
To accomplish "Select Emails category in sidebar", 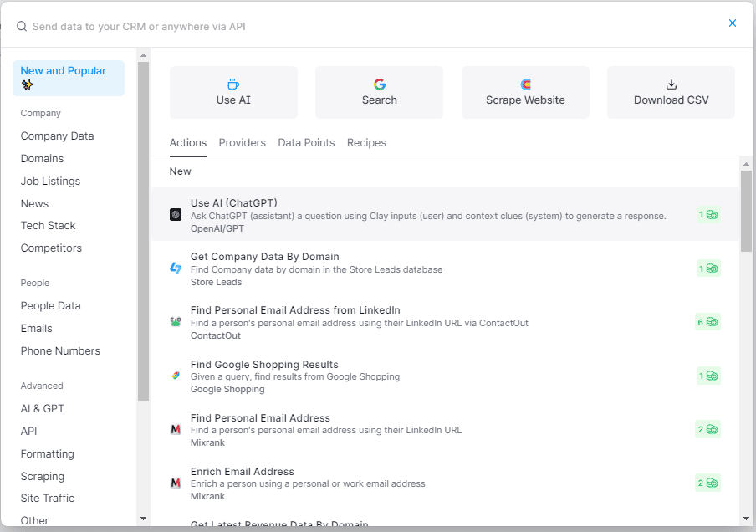I will coord(36,329).
